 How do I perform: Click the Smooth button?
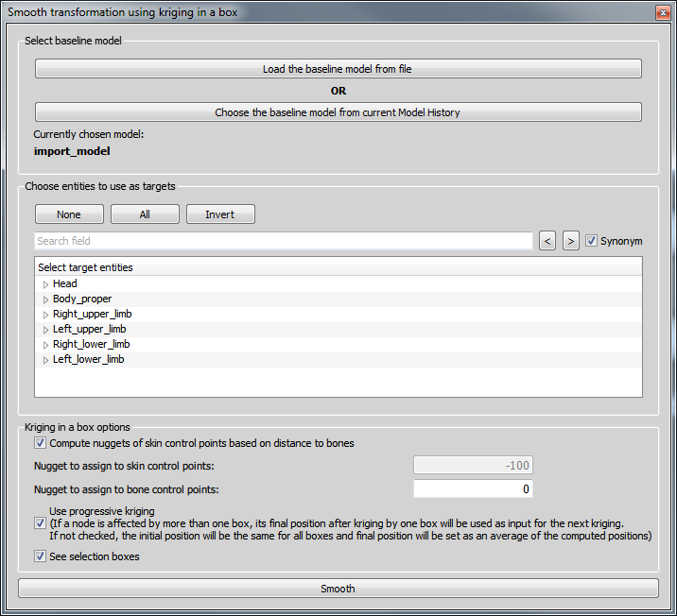tap(338, 589)
